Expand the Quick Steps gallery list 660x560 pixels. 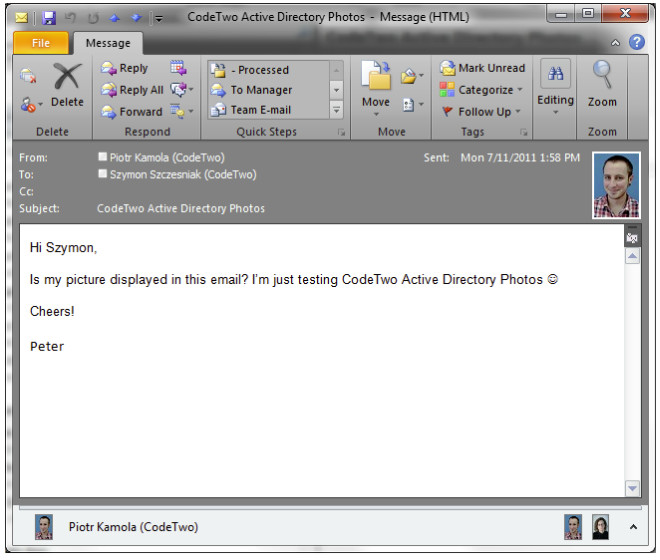click(336, 110)
